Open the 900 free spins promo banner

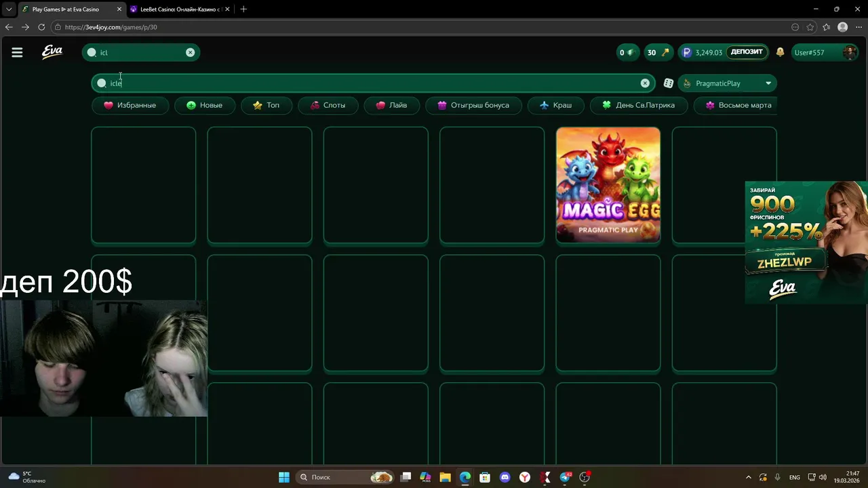806,242
